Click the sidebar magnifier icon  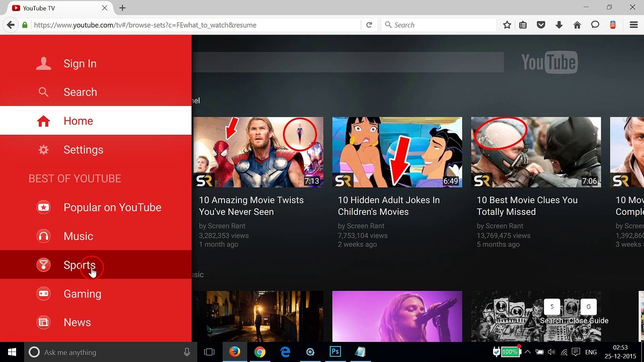point(44,92)
